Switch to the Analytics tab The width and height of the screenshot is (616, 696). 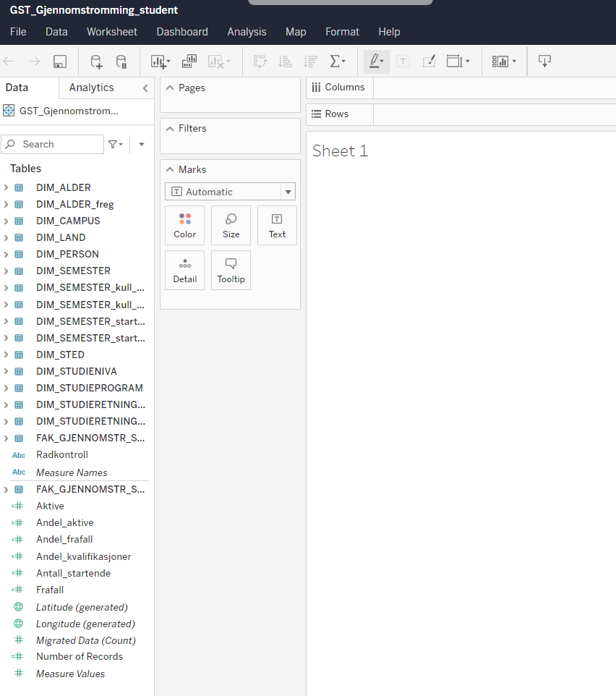[91, 88]
